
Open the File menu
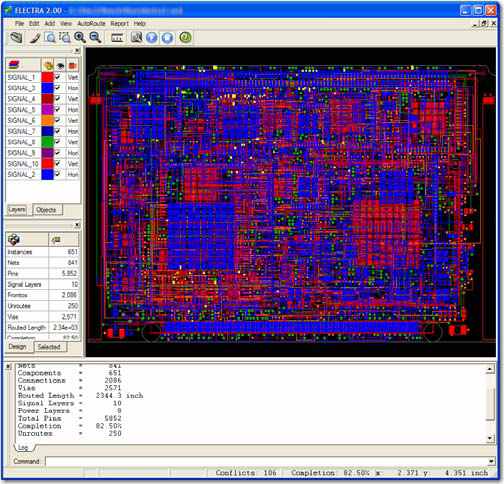[19, 23]
